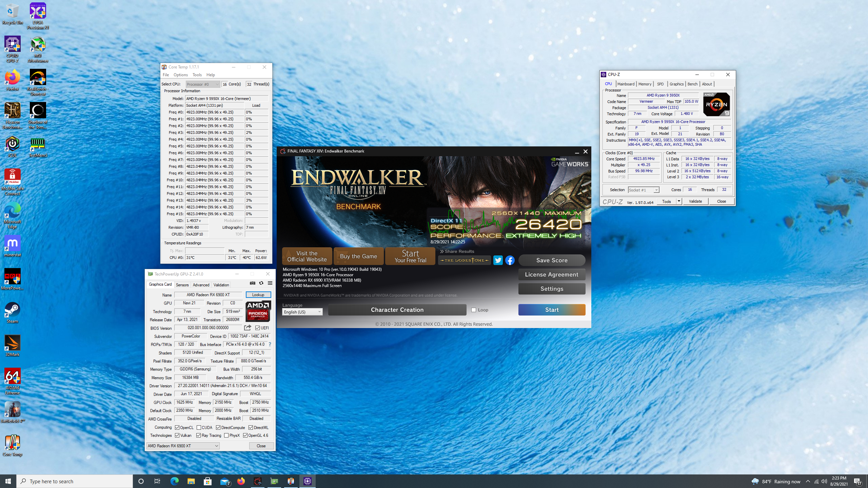Toggle DirectCompute checkbox in GPU-Z
This screenshot has height=488, width=868.
tap(218, 427)
